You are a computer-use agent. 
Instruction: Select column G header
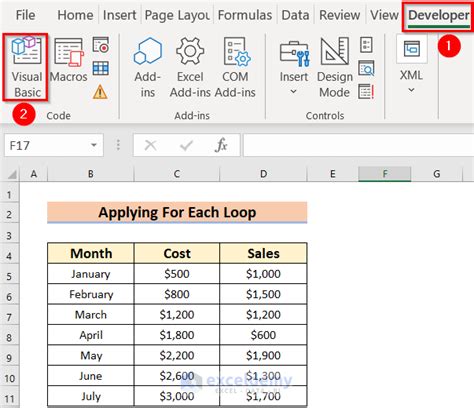[437, 174]
